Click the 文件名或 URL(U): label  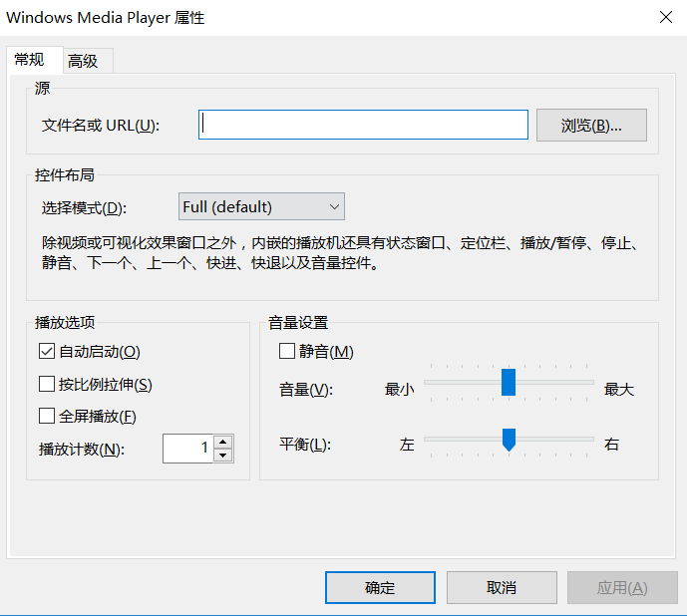(101, 126)
